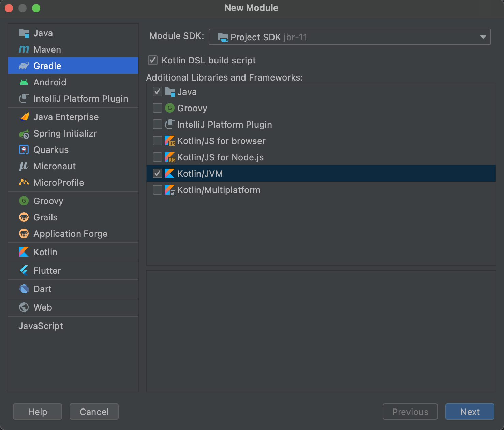Viewport: 504px width, 430px height.
Task: Check Kotlin/JS for Node.js checkbox
Action: (x=158, y=157)
